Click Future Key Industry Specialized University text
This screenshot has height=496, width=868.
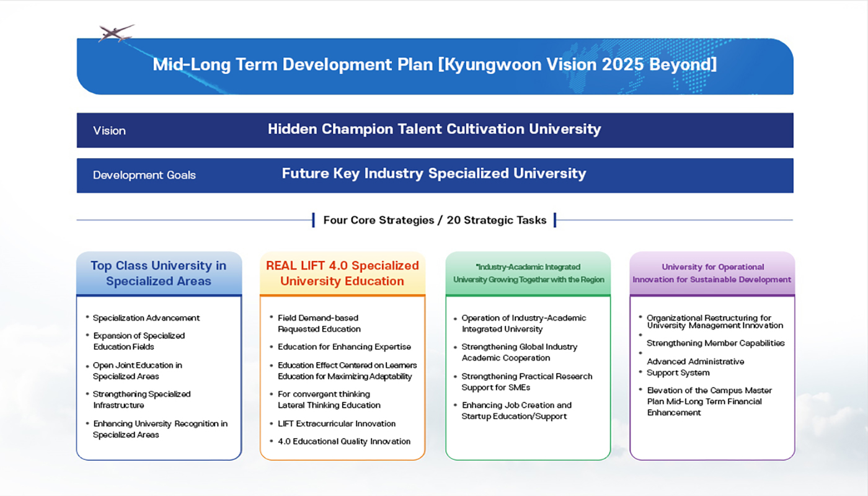(x=433, y=174)
